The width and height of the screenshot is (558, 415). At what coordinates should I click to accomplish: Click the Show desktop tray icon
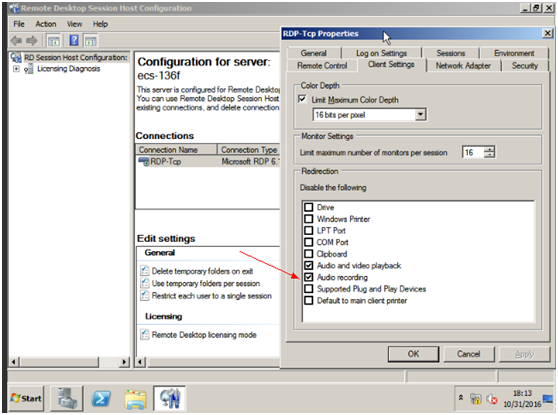tap(548, 398)
